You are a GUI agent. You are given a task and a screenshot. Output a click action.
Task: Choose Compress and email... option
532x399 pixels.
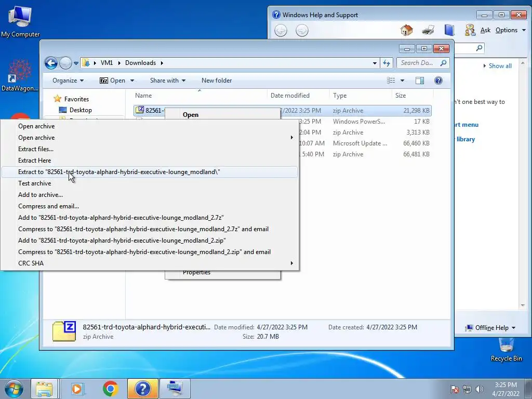click(x=150, y=206)
